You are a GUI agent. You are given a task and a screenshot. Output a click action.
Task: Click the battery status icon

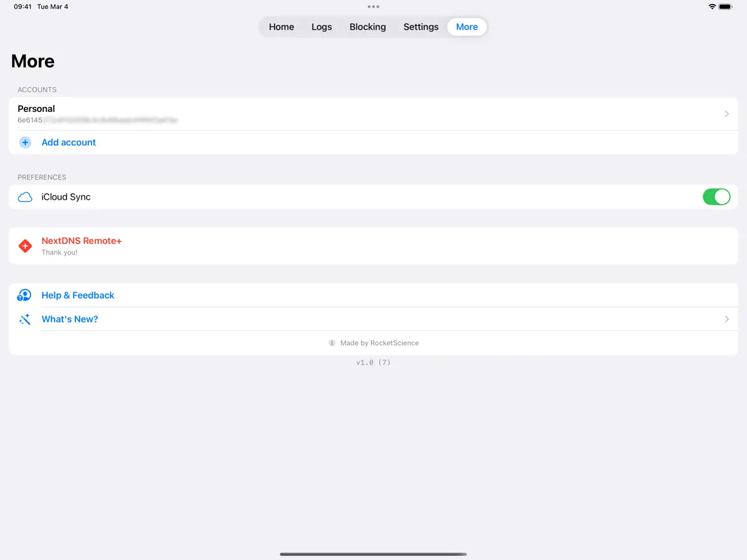[x=726, y=7]
